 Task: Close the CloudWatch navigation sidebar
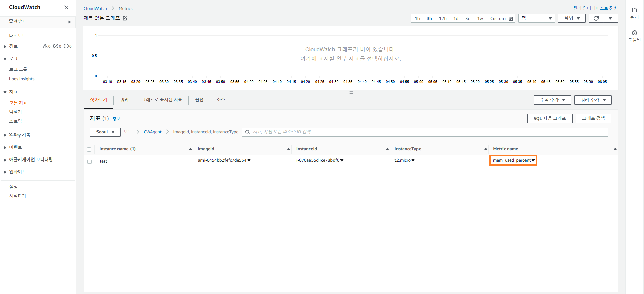[66, 7]
